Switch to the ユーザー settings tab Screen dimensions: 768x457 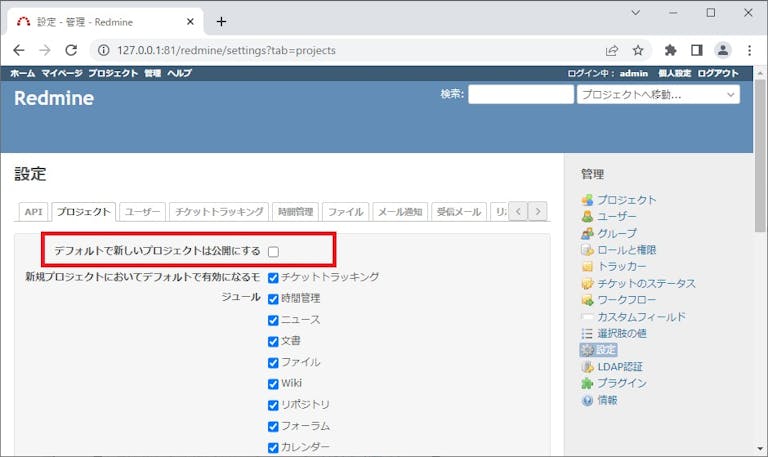143,212
